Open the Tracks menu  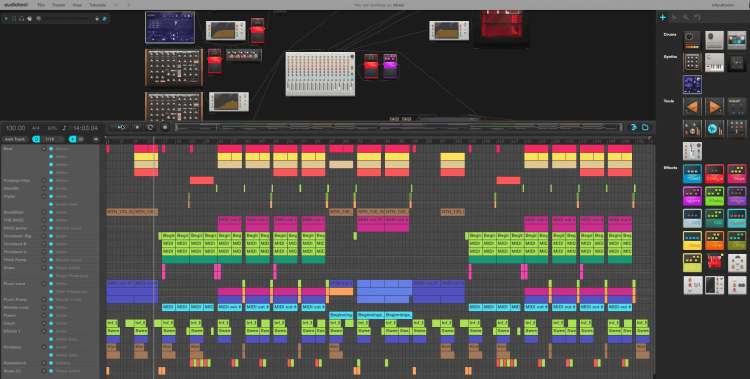click(x=58, y=5)
